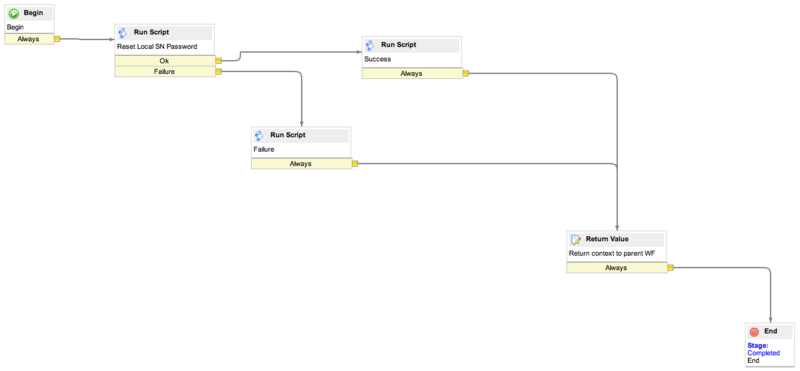Click the Begin activity title
Screen dimensions: 800x371
33,13
